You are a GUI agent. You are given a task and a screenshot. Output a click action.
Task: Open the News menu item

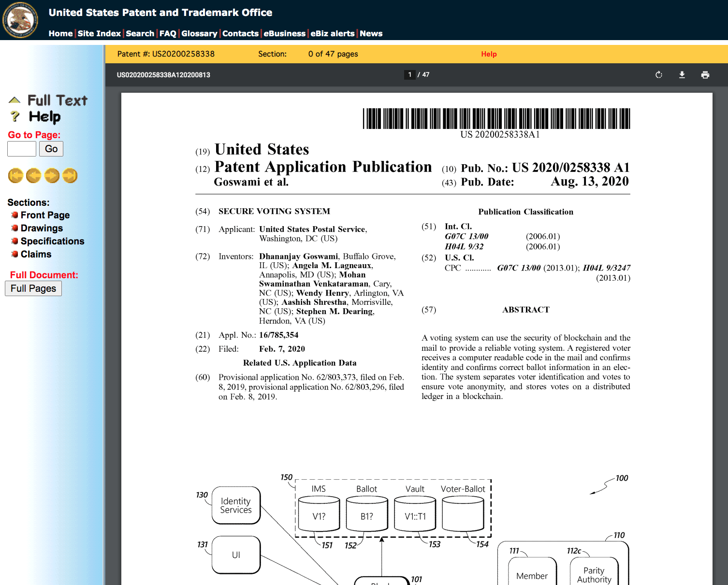pyautogui.click(x=371, y=33)
